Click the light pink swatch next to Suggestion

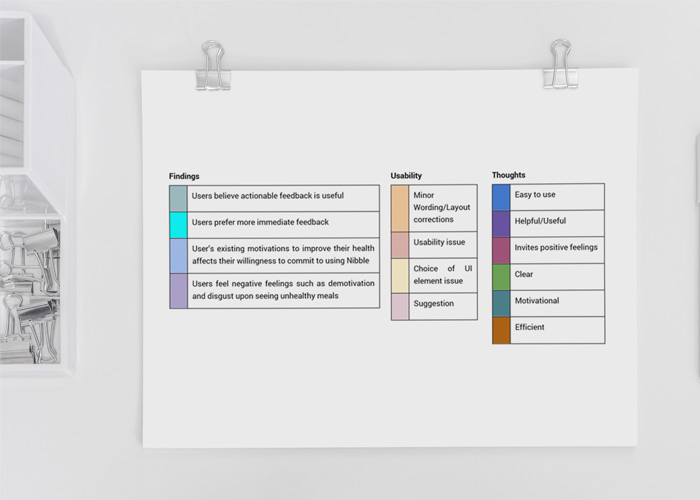(399, 306)
